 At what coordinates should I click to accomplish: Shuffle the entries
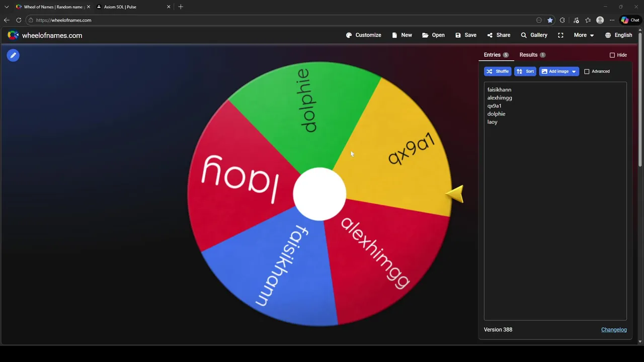pyautogui.click(x=498, y=71)
